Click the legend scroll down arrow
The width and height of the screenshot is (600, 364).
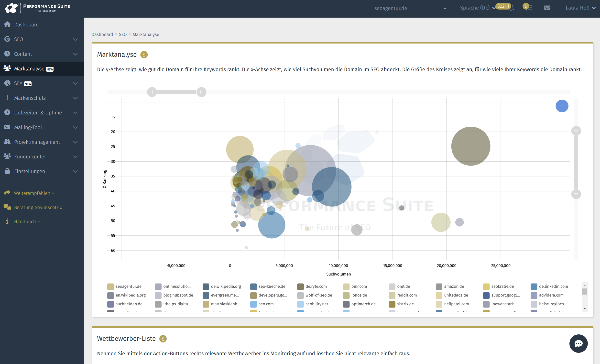tap(585, 309)
